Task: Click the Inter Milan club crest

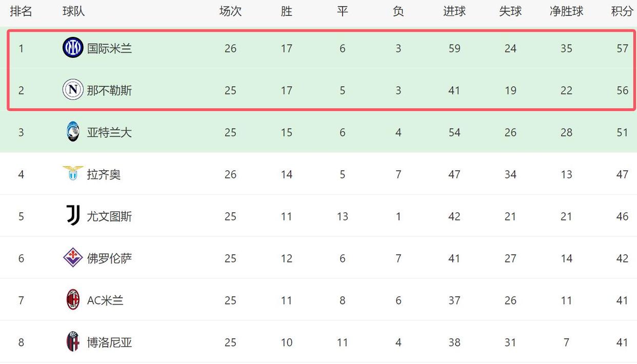Action: [73, 48]
